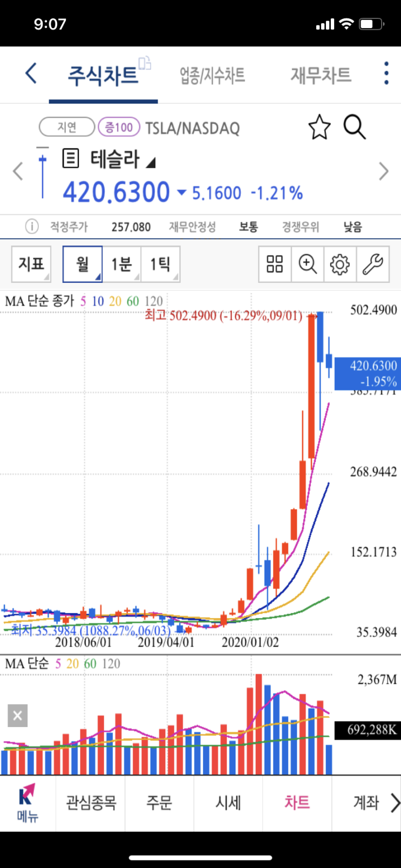Open the 1틱 tick interval dropdown
This screenshot has width=401, height=868.
[x=160, y=264]
